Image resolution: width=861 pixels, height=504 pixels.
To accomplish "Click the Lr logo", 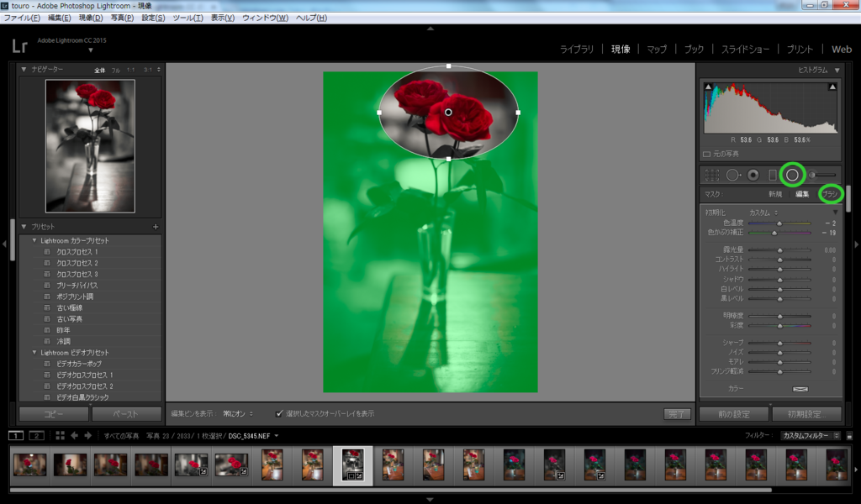I will [20, 46].
